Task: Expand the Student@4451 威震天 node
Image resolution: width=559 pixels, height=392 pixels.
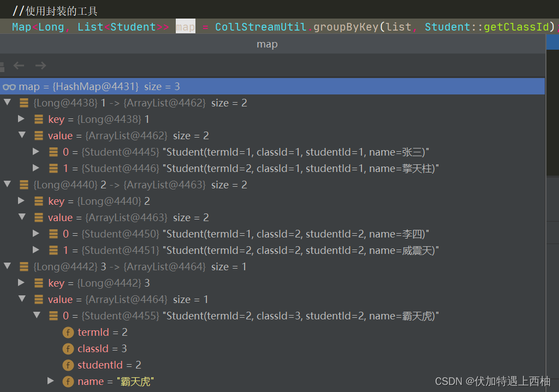Action: [x=35, y=250]
